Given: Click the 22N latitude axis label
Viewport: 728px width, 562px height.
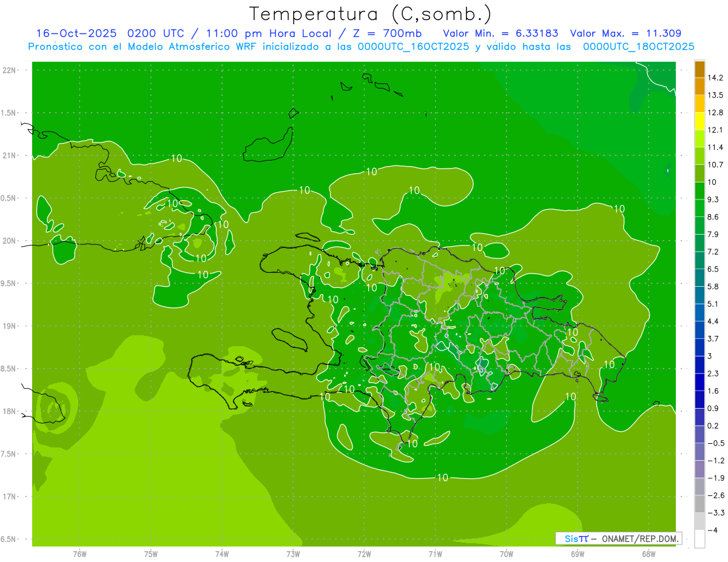Looking at the screenshot, I should (x=10, y=70).
